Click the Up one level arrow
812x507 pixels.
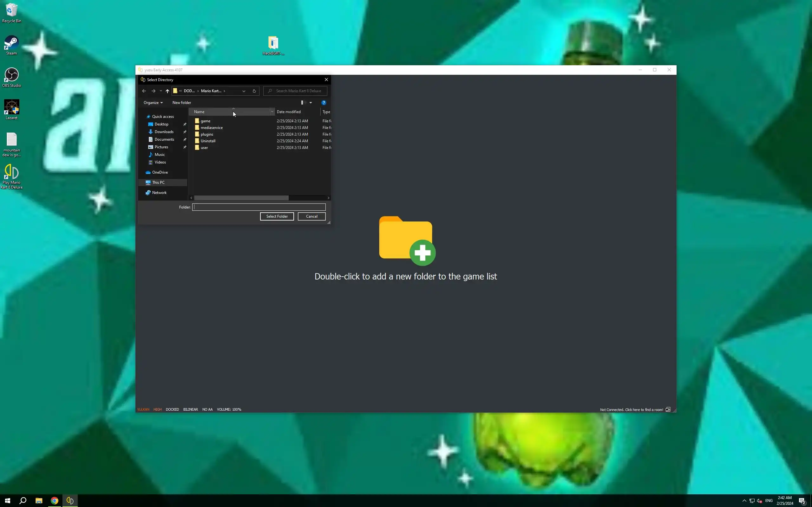167,91
